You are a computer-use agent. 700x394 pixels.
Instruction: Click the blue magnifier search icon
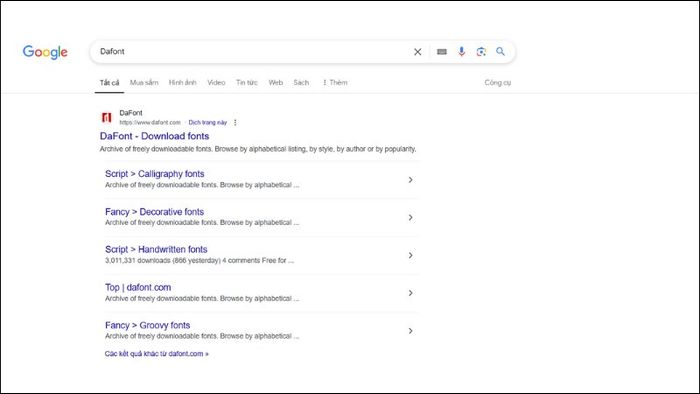coord(500,51)
